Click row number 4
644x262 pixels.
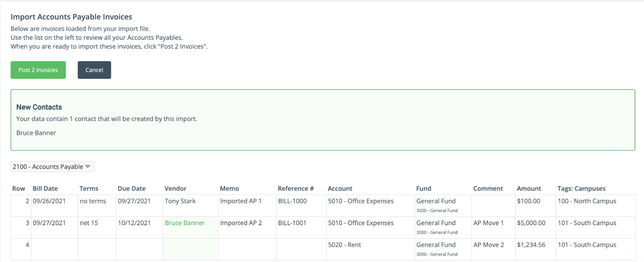coord(27,245)
